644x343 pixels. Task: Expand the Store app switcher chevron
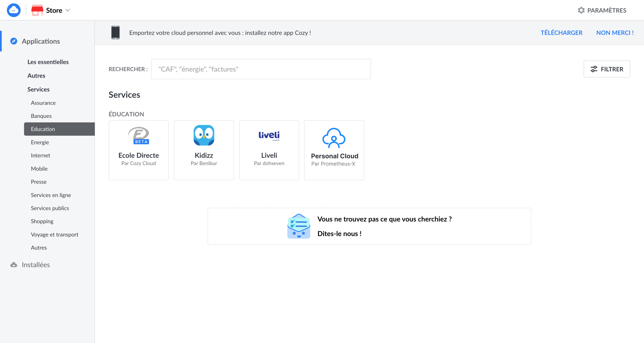pos(67,10)
